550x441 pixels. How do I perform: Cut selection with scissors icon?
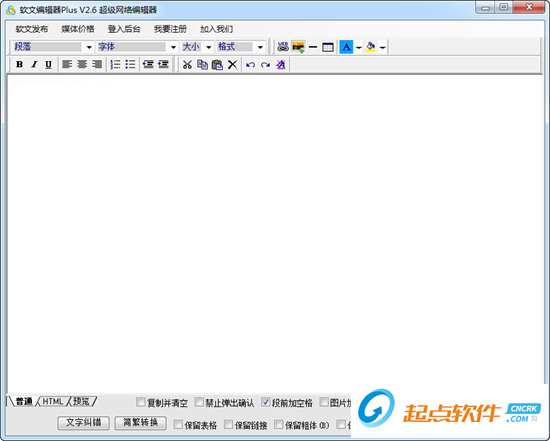coord(187,65)
